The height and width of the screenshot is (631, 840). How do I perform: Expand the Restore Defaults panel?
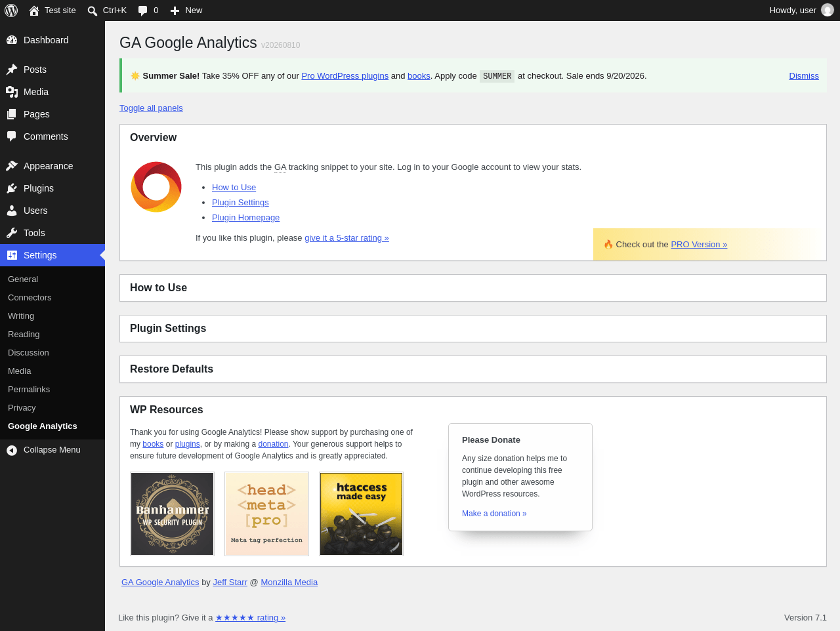click(x=472, y=369)
